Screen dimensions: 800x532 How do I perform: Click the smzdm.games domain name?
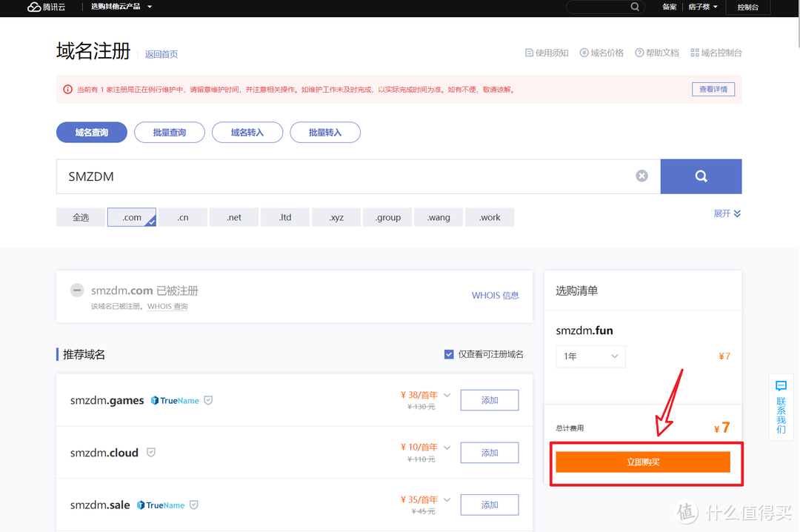[x=107, y=401]
